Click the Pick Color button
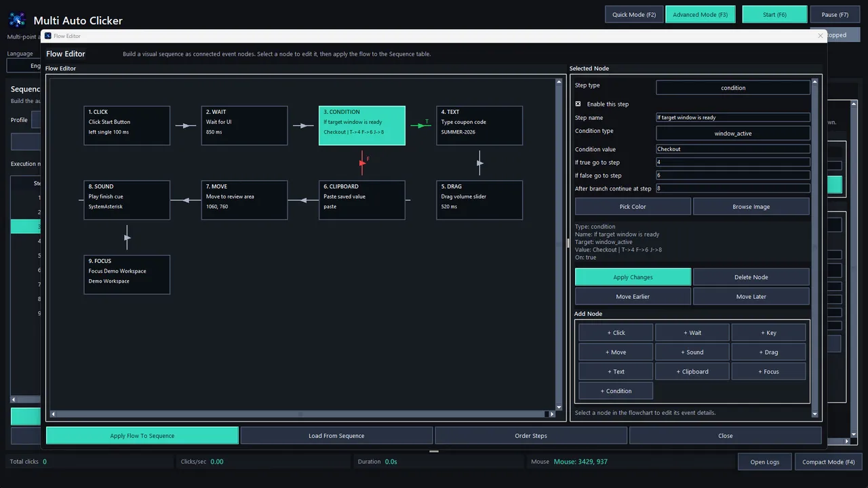 point(633,207)
